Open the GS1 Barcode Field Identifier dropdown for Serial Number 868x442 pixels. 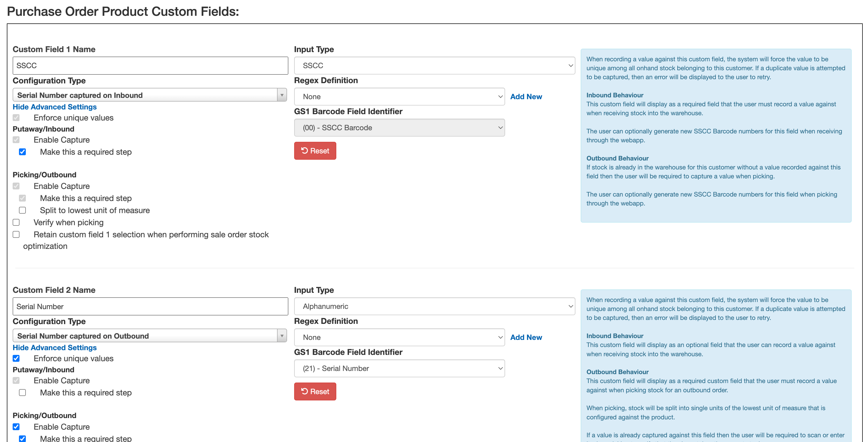click(399, 368)
